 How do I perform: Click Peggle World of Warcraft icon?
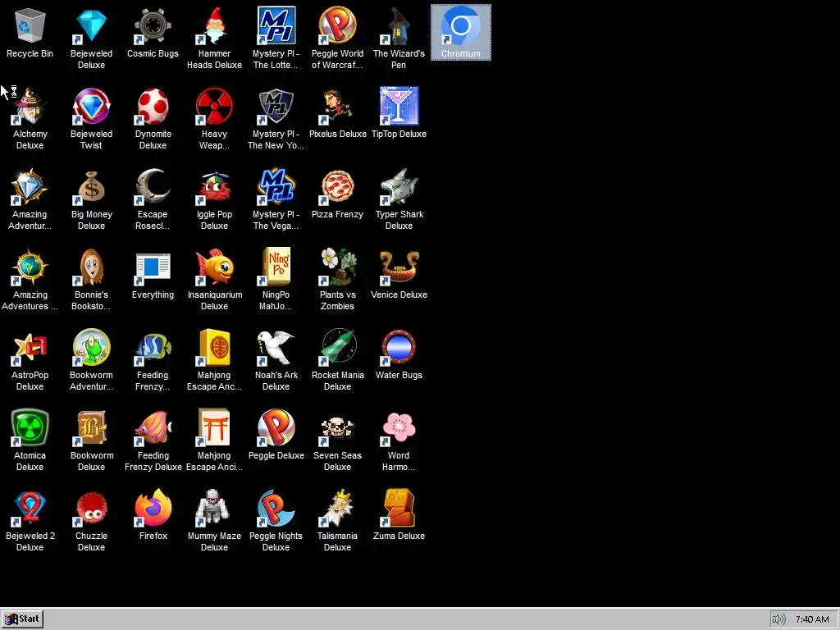pos(337,25)
